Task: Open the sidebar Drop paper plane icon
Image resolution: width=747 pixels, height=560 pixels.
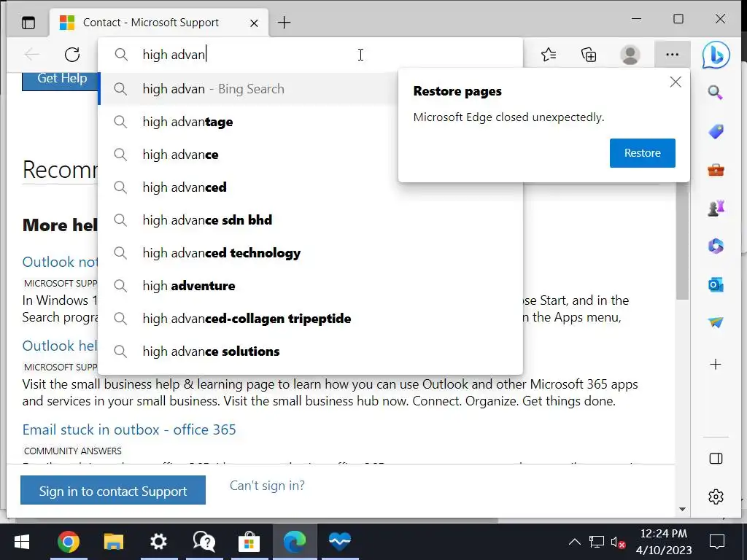Action: tap(716, 322)
